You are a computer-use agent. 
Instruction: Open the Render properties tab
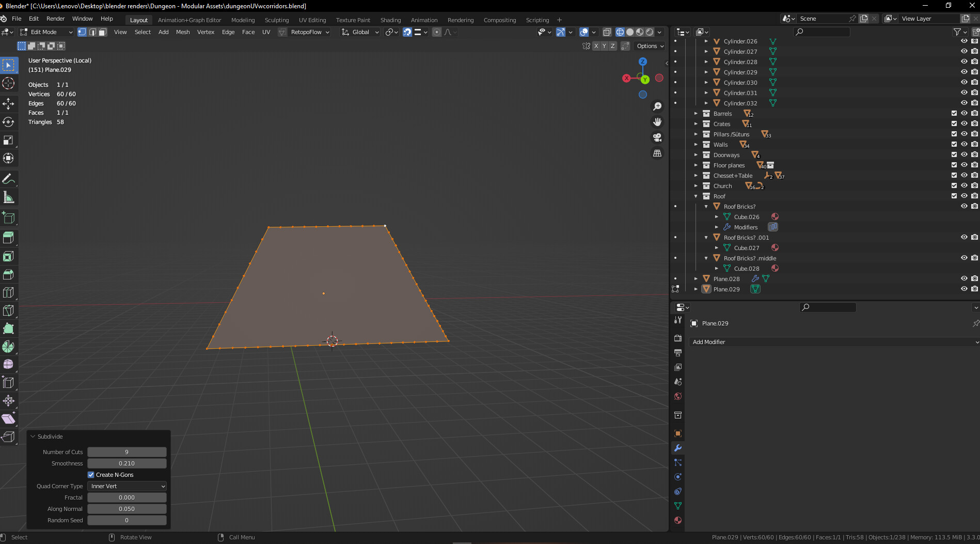tap(678, 338)
